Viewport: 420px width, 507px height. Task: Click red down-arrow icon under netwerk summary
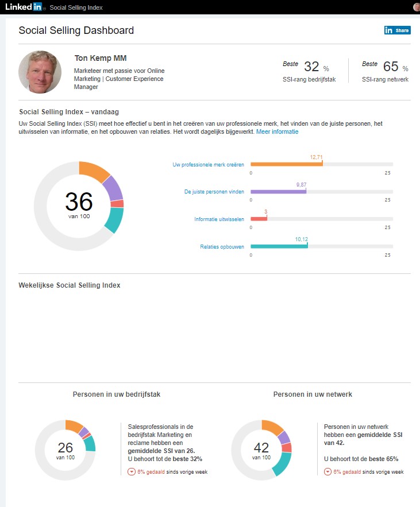pyautogui.click(x=327, y=472)
